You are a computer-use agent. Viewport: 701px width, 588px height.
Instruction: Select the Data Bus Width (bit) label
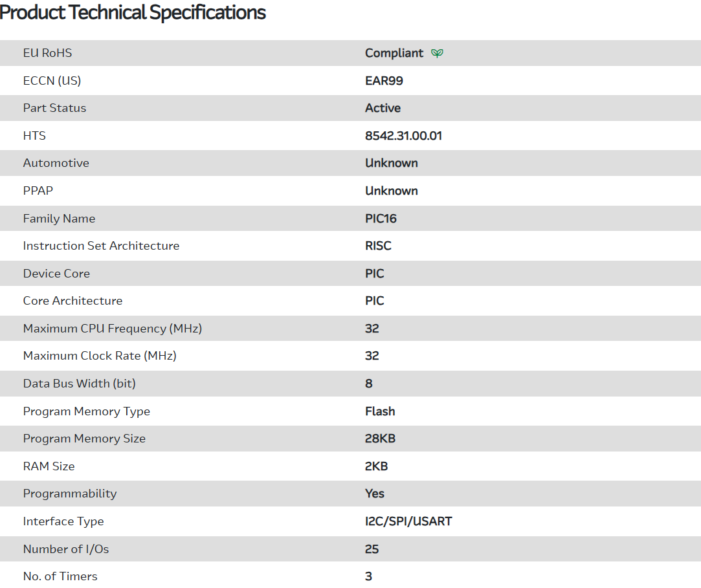[79, 384]
